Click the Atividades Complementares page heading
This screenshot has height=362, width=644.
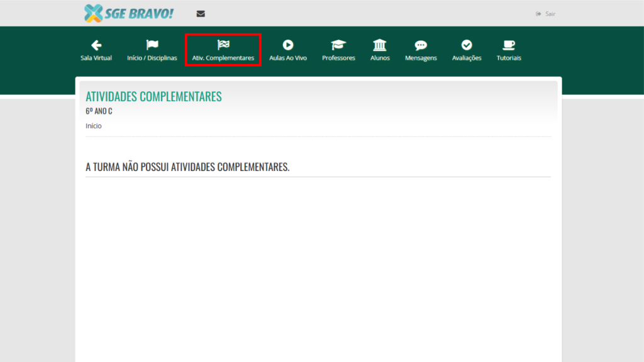(153, 97)
